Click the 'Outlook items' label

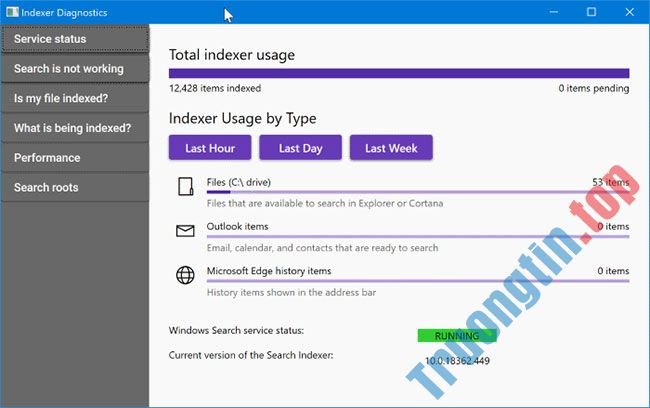click(238, 226)
